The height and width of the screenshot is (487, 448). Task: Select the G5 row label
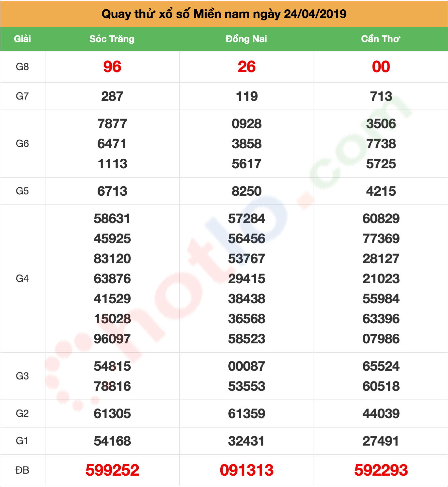tap(22, 191)
